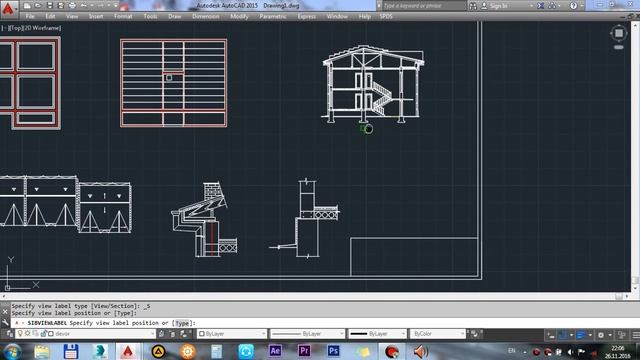This screenshot has height=360, width=640.
Task: Open the color control ByLayer dropdown
Action: coord(232,334)
